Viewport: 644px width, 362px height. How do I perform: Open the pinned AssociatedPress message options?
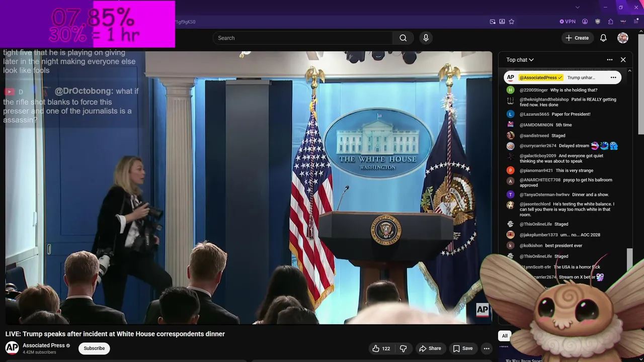pos(613,77)
